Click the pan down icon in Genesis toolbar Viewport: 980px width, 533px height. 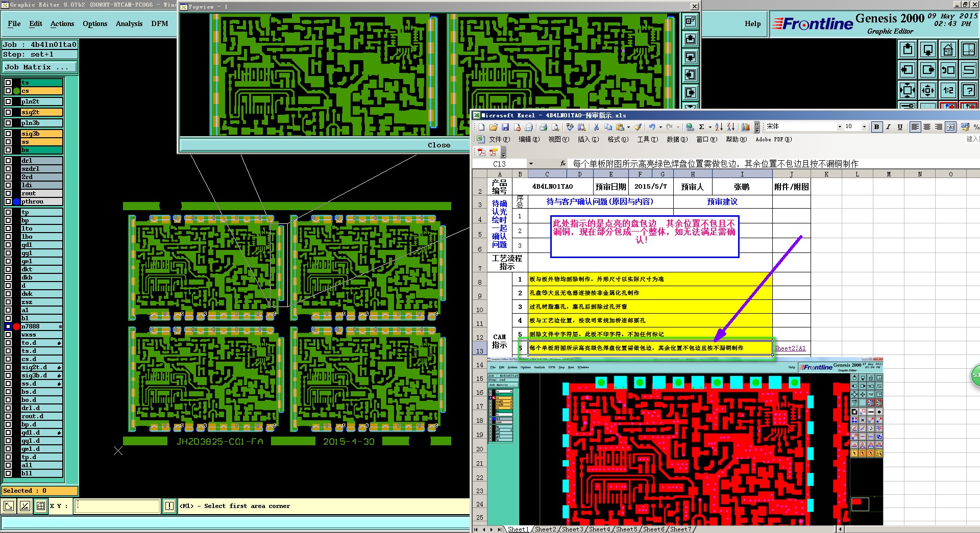928,49
